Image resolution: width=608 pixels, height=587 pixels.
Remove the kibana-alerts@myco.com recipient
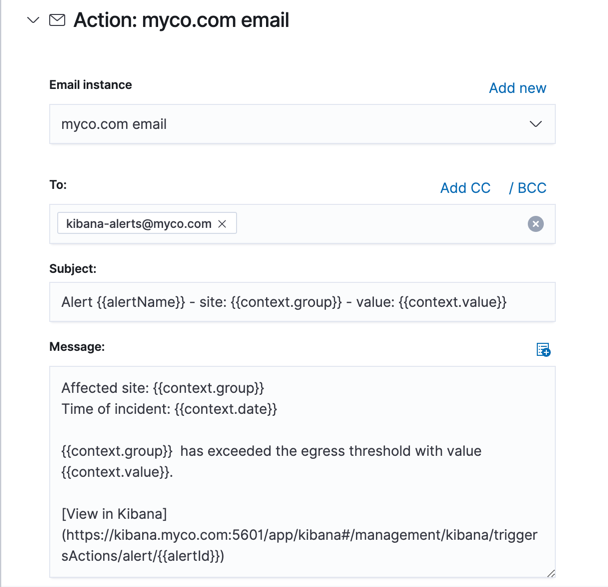click(222, 224)
